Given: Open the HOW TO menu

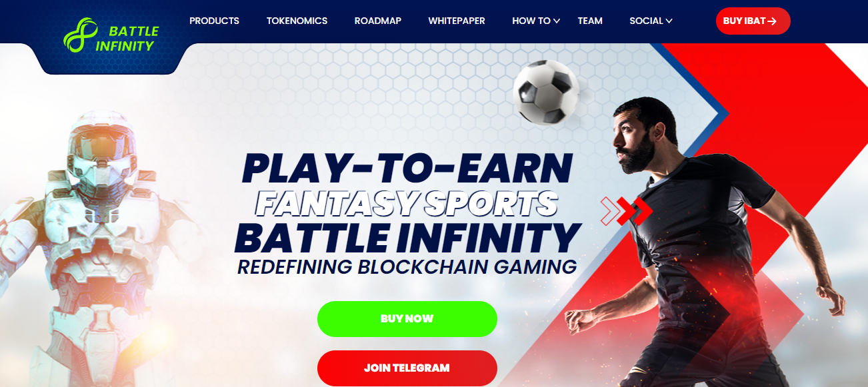Looking at the screenshot, I should (x=531, y=21).
